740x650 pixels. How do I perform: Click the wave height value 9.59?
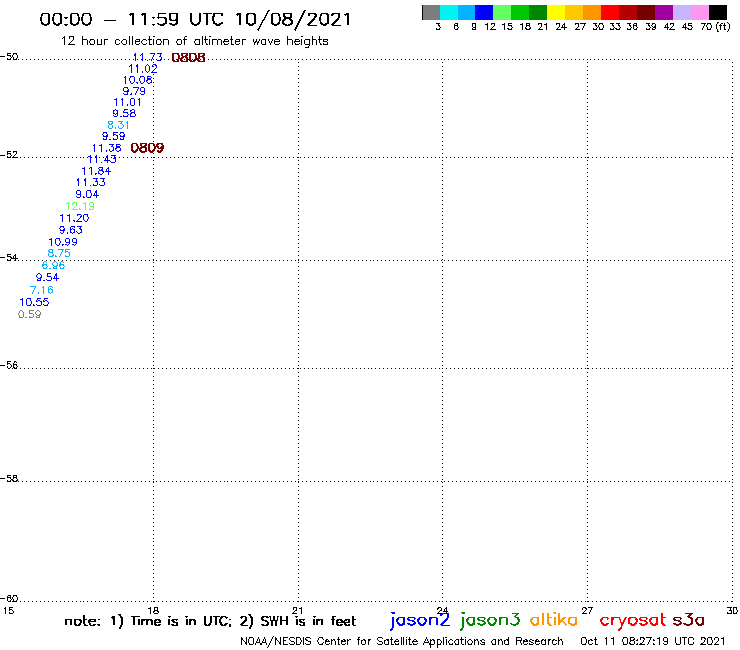pyautogui.click(x=114, y=136)
